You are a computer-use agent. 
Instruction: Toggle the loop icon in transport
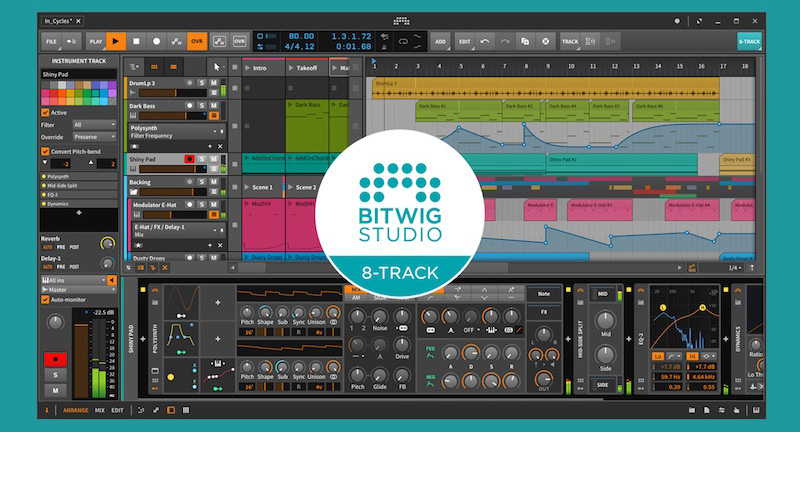pyautogui.click(x=403, y=41)
